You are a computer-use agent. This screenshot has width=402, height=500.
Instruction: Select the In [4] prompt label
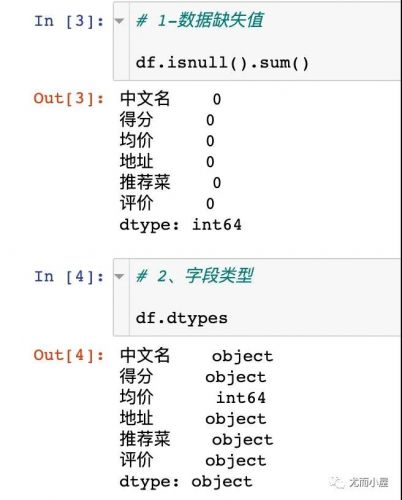[69, 277]
